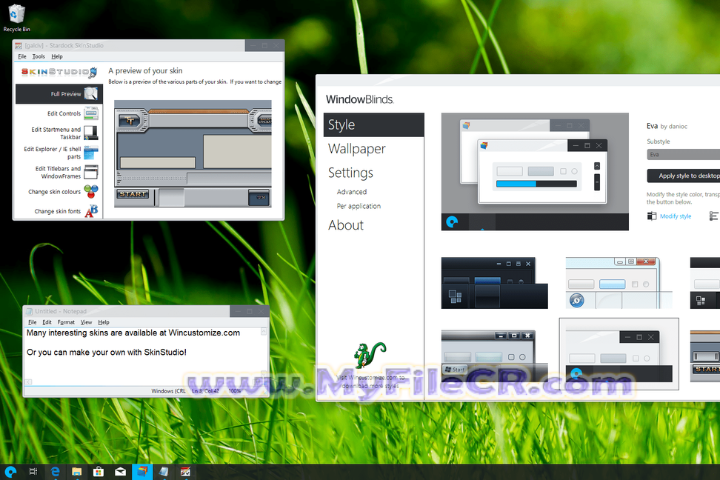Select the gray Start-button style thumbnail
Viewport: 720px width, 480px height.
coord(495,356)
